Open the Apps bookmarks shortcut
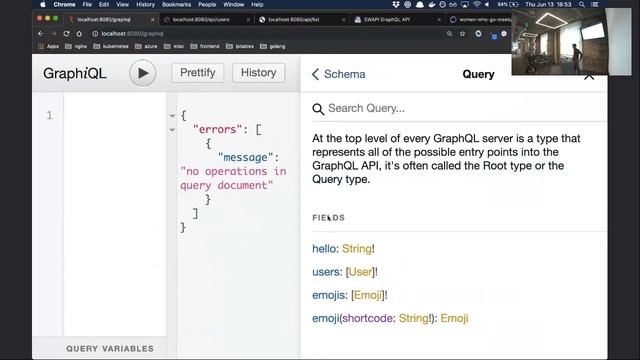640x360 pixels. tap(48, 47)
